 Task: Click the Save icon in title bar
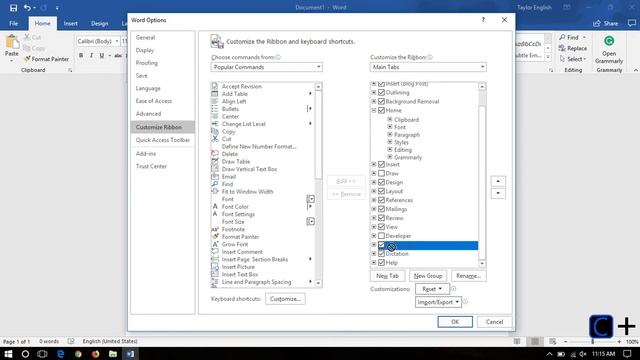click(x=13, y=8)
